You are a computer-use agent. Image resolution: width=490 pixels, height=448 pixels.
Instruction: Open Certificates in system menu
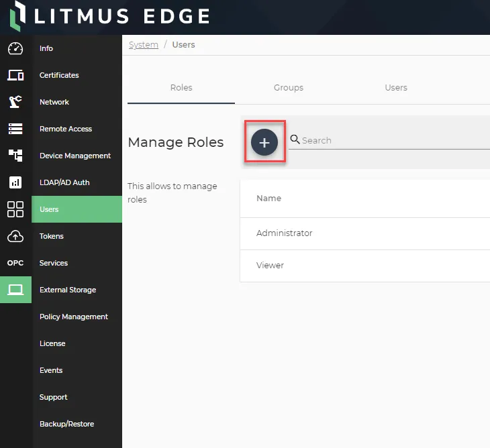pos(77,75)
